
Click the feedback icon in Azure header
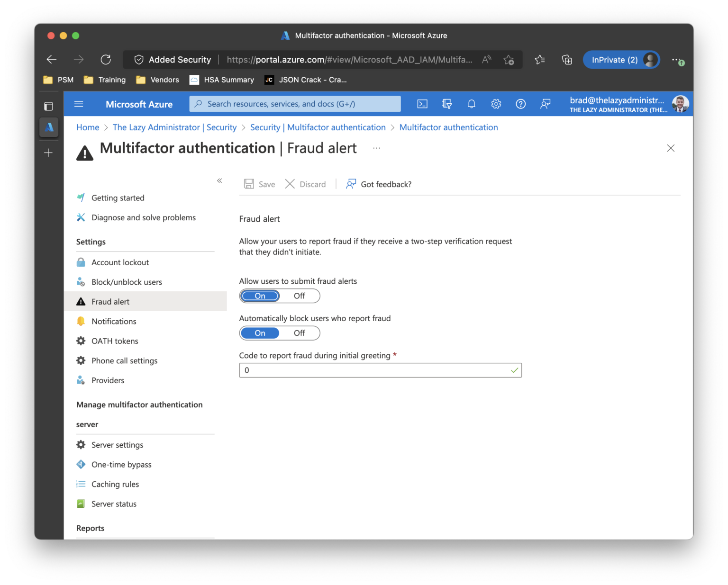coord(546,104)
